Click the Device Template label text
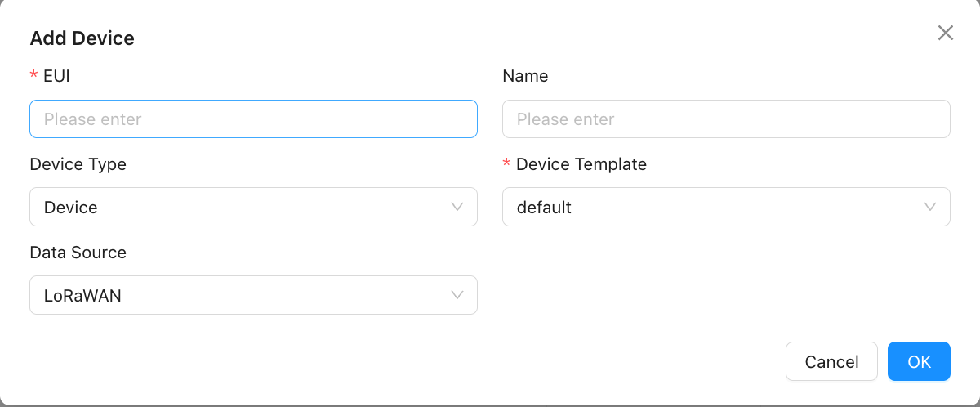This screenshot has height=407, width=980. pyautogui.click(x=581, y=164)
